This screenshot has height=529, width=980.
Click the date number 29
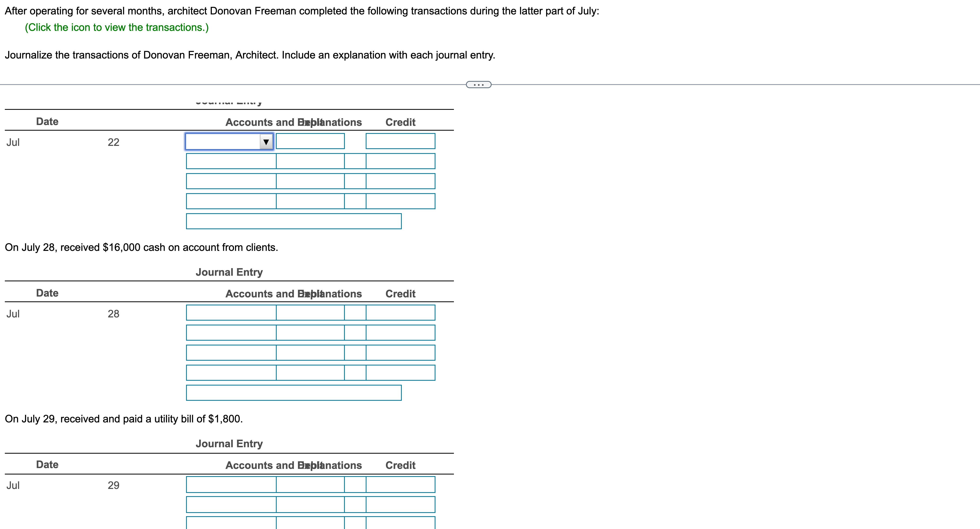coord(113,485)
